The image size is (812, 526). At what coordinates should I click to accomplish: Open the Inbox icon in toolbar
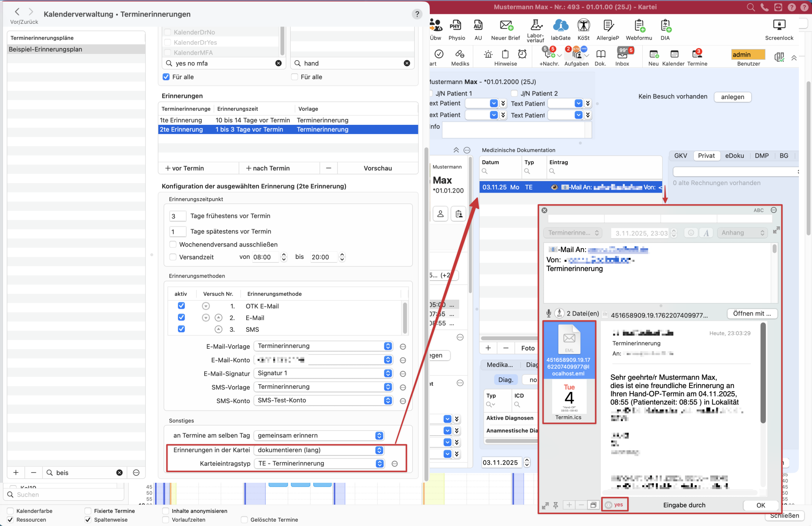tap(622, 54)
